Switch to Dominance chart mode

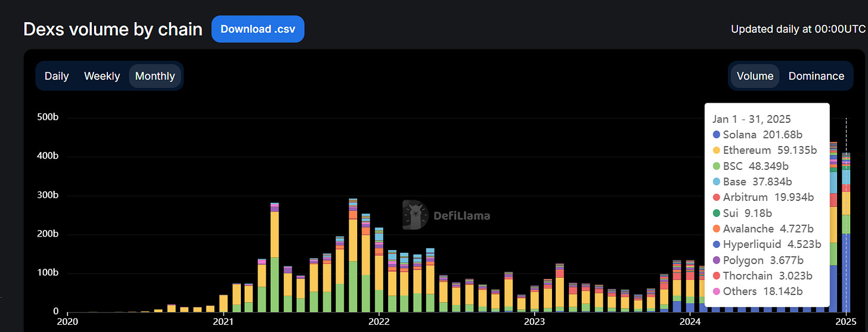[x=816, y=76]
